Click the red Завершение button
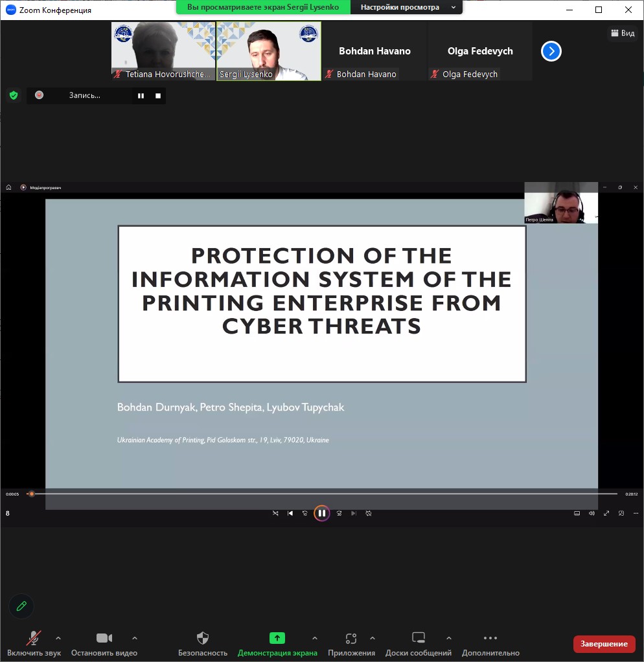The width and height of the screenshot is (644, 662). click(x=604, y=643)
